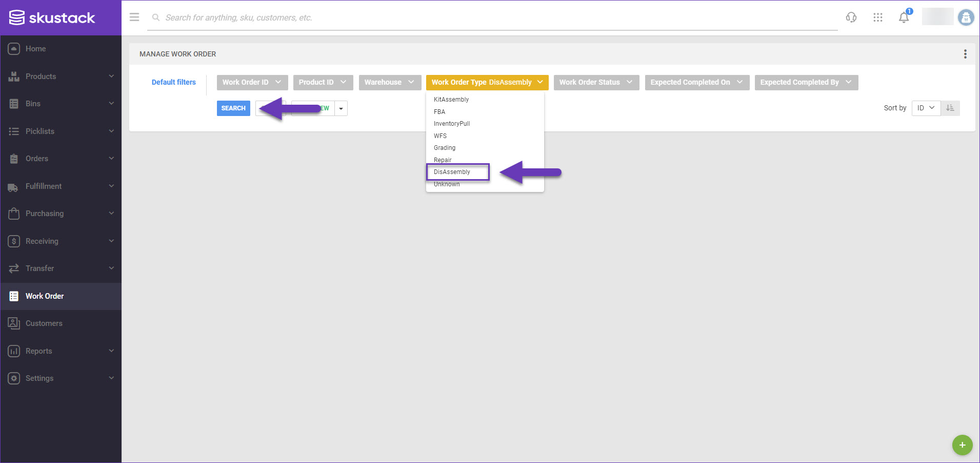Open the Sort by ID dropdown
Viewport: 980px width, 463px height.
[926, 108]
